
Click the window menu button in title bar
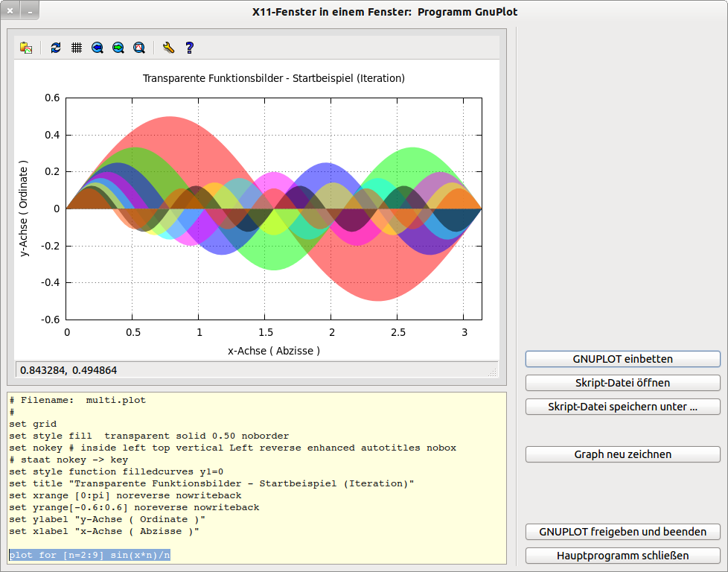(x=28, y=12)
